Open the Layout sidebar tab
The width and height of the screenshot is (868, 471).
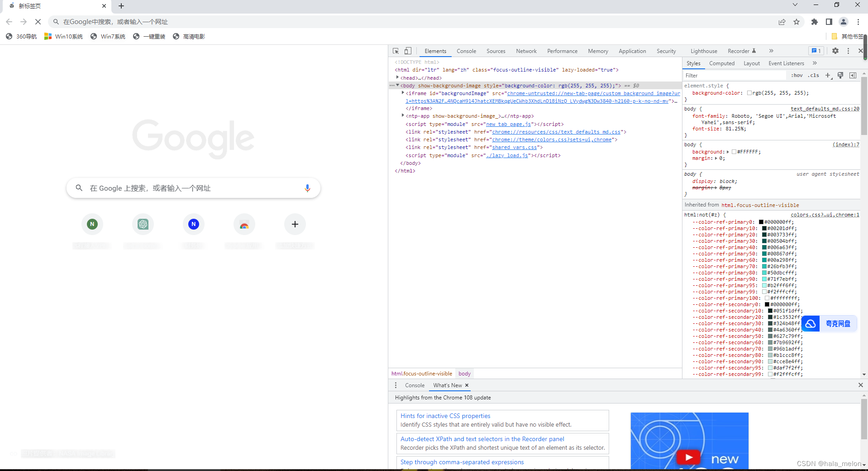click(x=752, y=63)
